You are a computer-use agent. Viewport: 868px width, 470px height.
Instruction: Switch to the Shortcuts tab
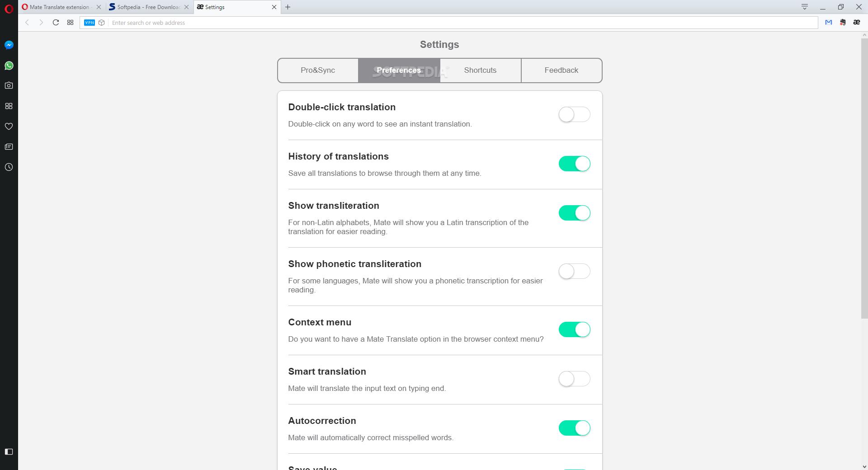pyautogui.click(x=480, y=70)
